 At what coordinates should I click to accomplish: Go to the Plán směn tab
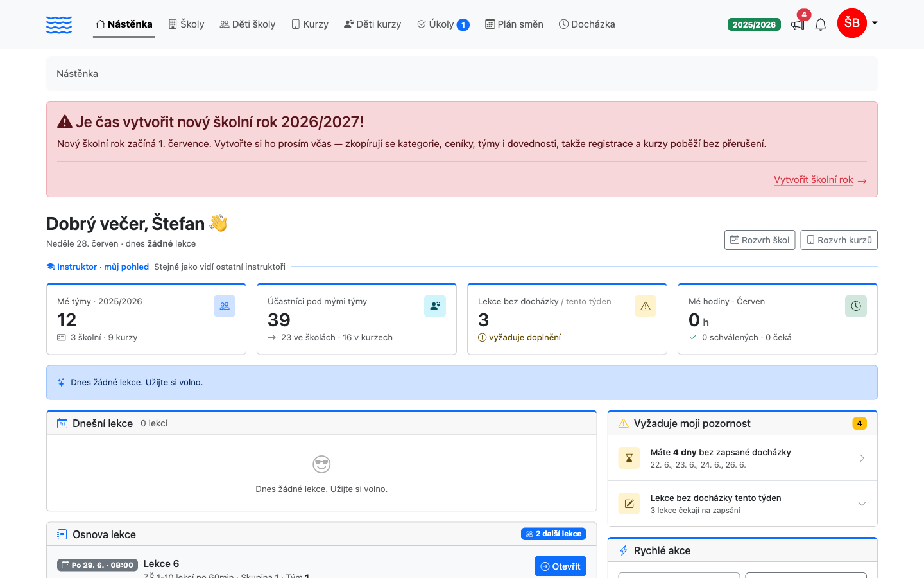(514, 24)
